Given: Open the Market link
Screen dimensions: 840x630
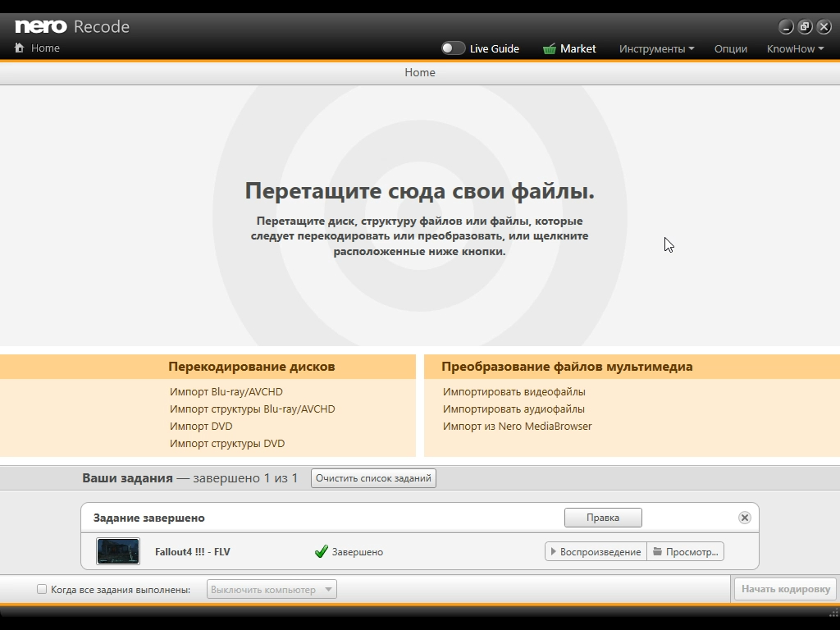Looking at the screenshot, I should [578, 48].
